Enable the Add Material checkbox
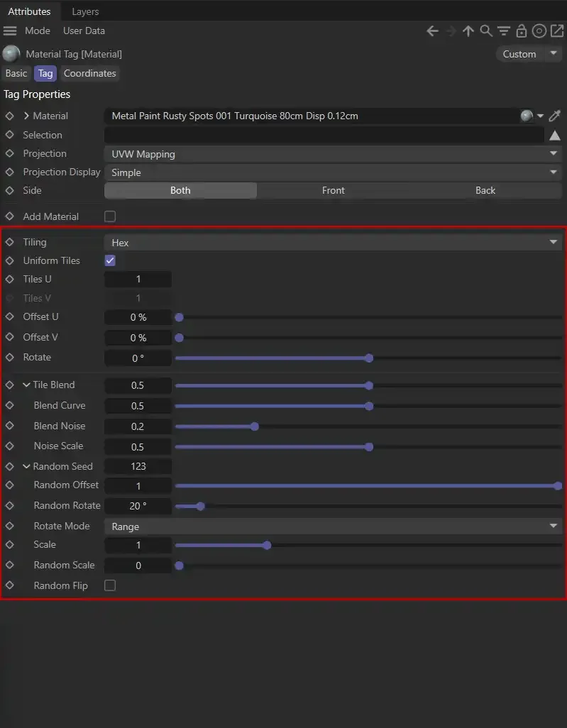Image resolution: width=567 pixels, height=728 pixels. coord(110,216)
